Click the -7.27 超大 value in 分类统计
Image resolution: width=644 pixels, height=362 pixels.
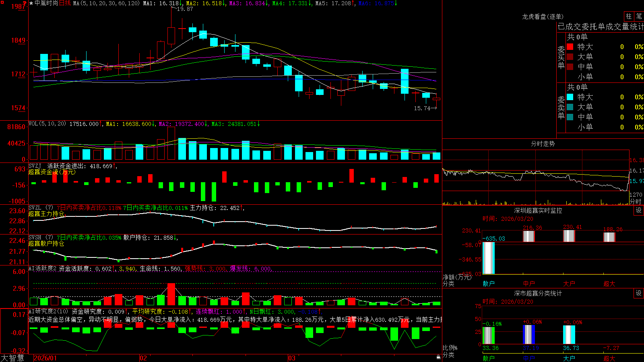coord(611,348)
